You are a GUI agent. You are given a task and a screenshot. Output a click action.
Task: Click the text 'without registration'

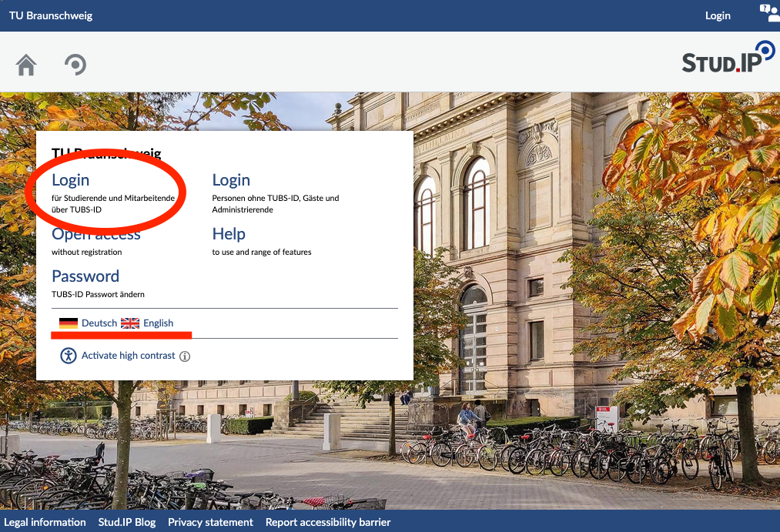click(86, 252)
